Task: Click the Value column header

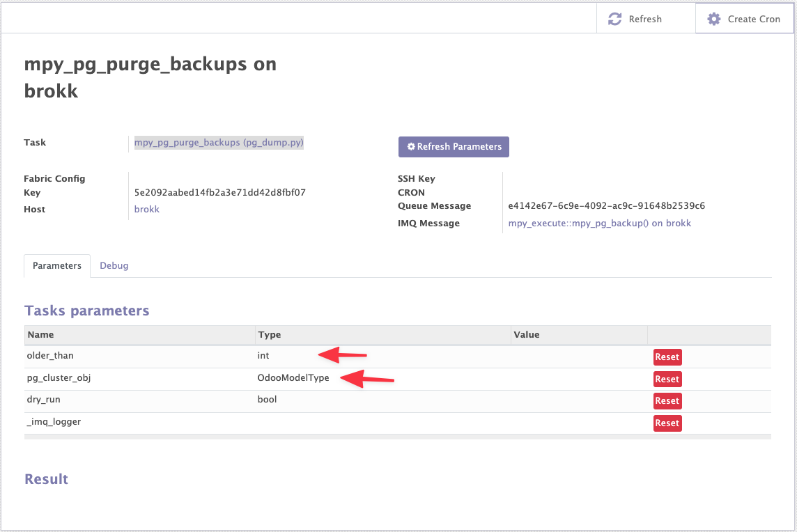Action: tap(526, 334)
